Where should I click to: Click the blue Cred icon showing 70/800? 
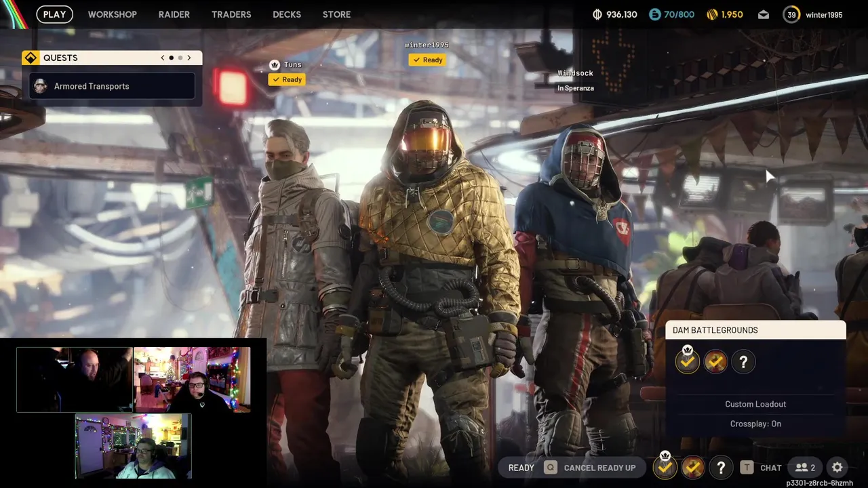pos(654,14)
